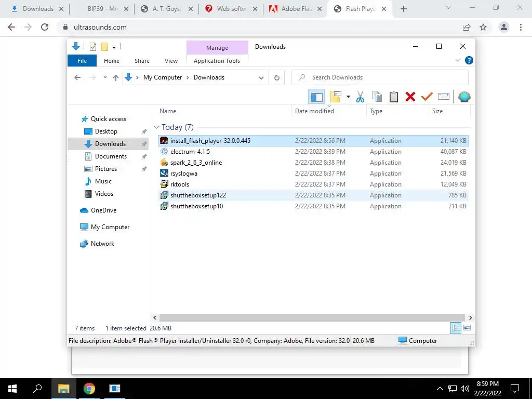Sort files by the Size column
The image size is (532, 399).
click(x=437, y=111)
